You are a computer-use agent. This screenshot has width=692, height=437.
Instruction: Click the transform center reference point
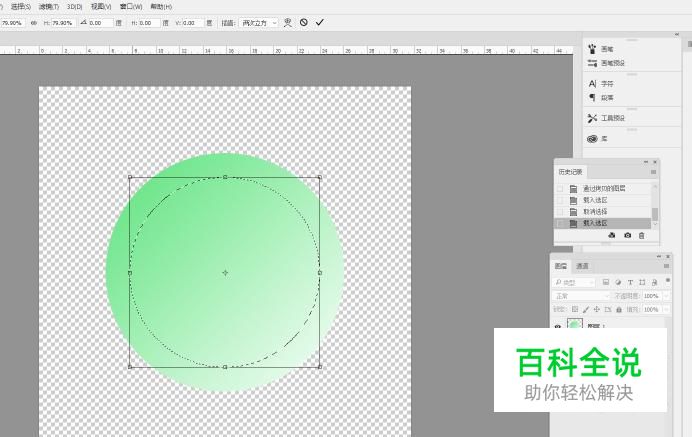[225, 273]
